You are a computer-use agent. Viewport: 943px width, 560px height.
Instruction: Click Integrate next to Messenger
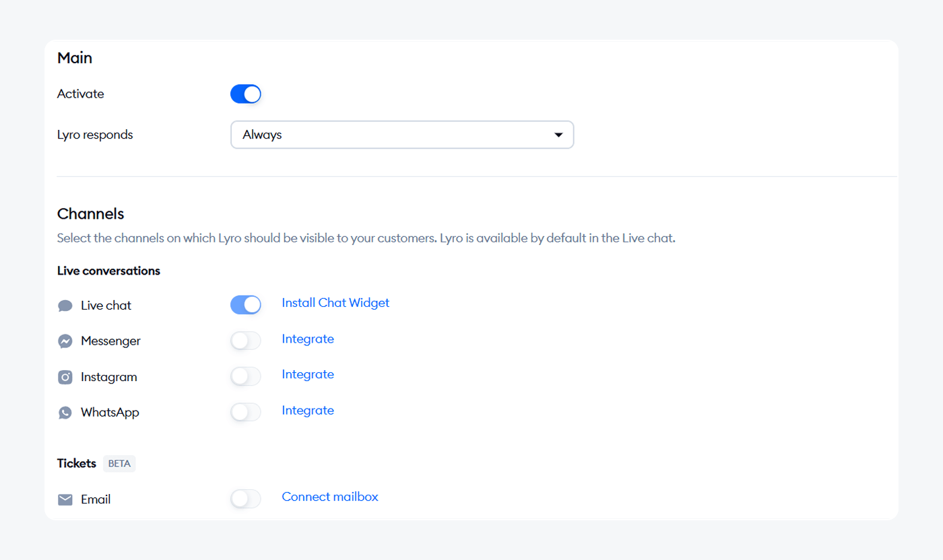click(x=308, y=339)
